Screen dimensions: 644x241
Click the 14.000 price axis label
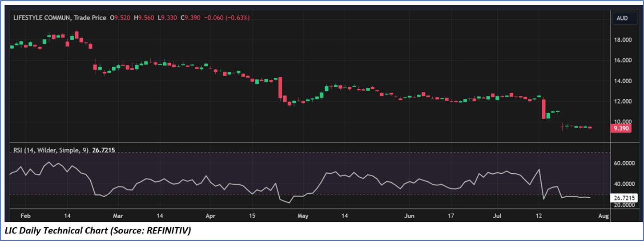point(622,81)
